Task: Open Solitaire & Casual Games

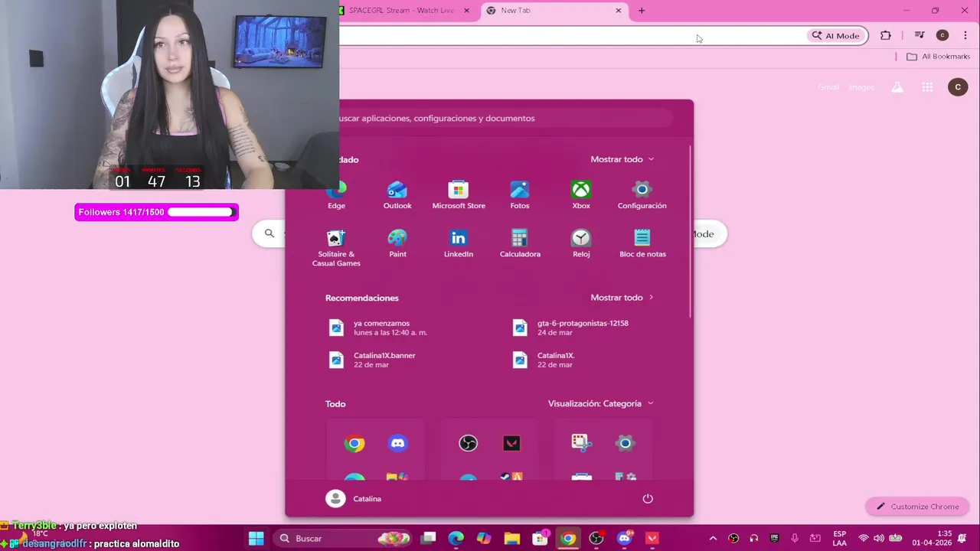Action: click(x=336, y=248)
